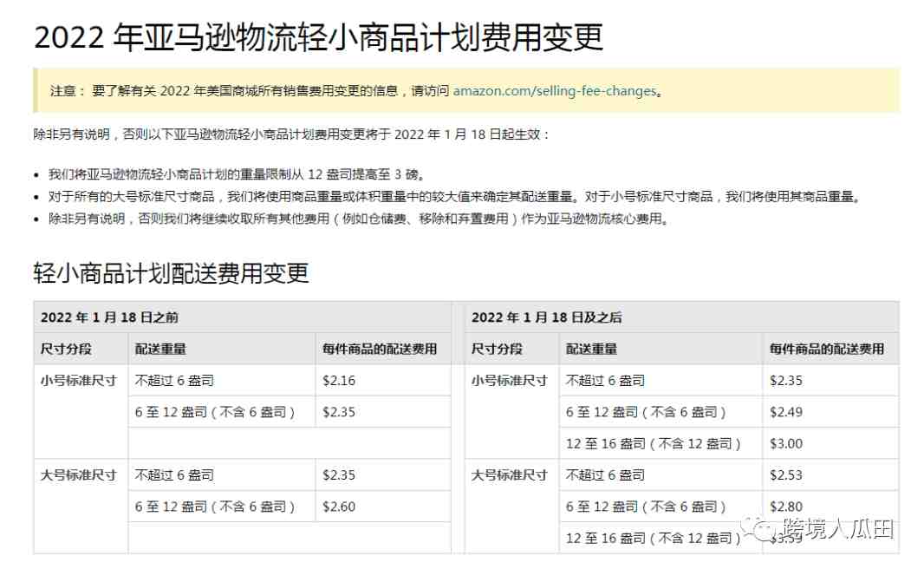Click the notice text starting with "注意："
The width and height of the screenshot is (924, 569).
coord(356,91)
